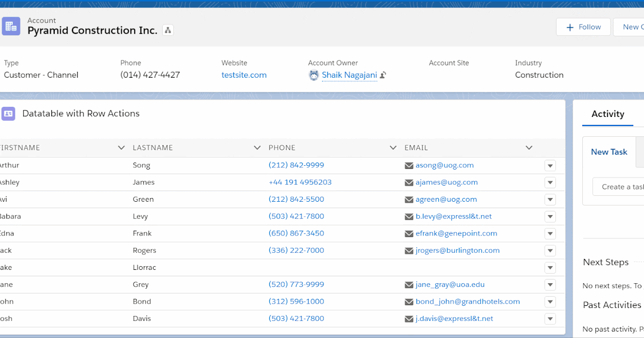Click the envelope icon beside efrank@genepoint.com
644x338 pixels.
pyautogui.click(x=408, y=233)
